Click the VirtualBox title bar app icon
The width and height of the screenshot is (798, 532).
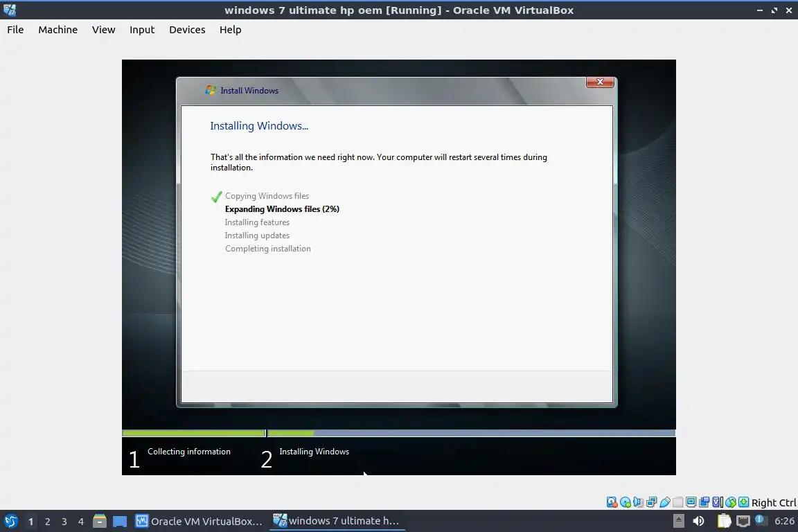pyautogui.click(x=10, y=10)
